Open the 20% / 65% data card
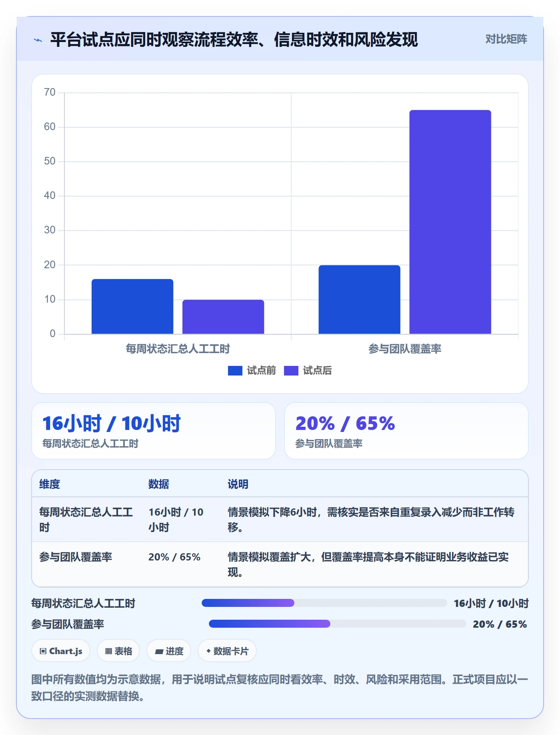 click(x=406, y=431)
